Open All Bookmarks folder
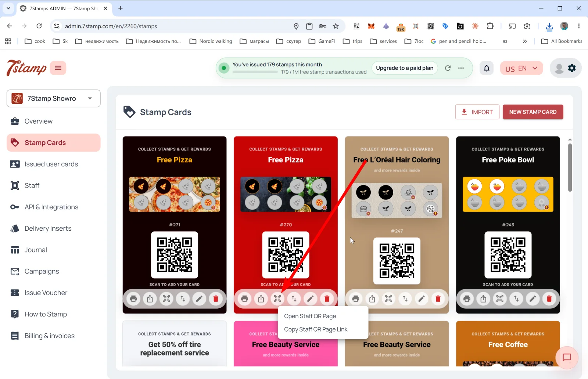The height and width of the screenshot is (379, 588). point(562,41)
